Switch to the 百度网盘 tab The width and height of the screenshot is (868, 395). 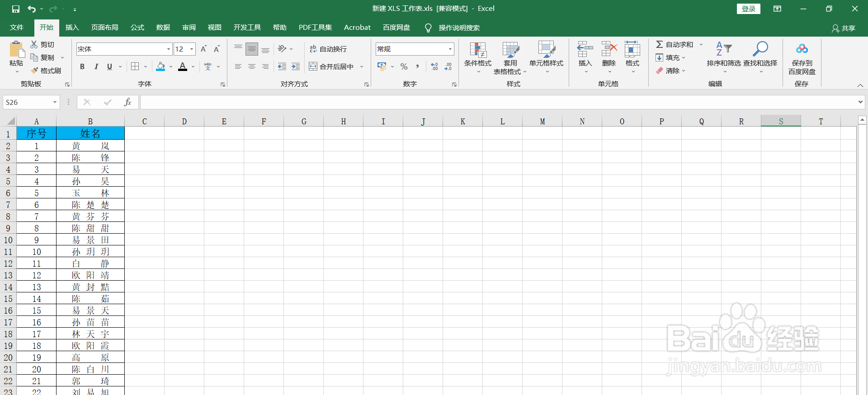click(x=396, y=28)
